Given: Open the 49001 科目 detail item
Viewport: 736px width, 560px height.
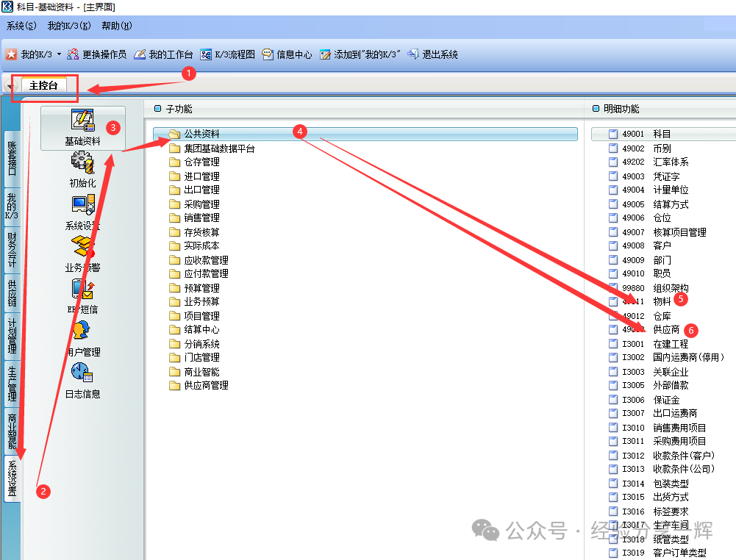Looking at the screenshot, I should click(662, 134).
